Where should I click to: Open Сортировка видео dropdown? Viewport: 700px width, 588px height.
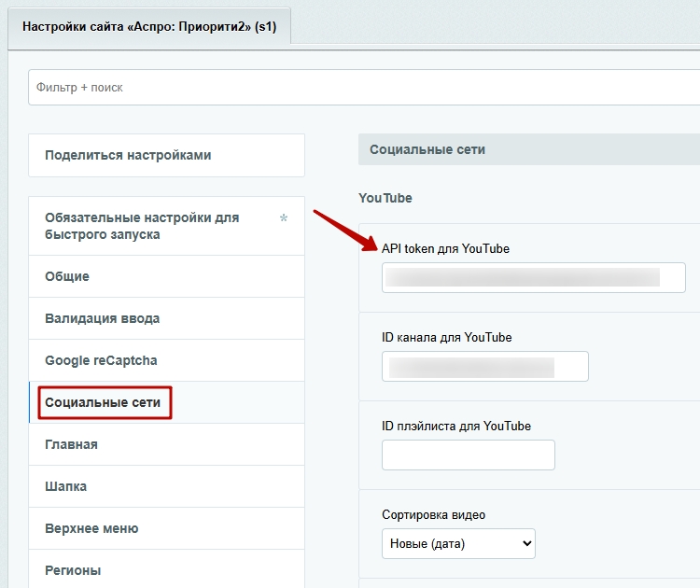[458, 544]
